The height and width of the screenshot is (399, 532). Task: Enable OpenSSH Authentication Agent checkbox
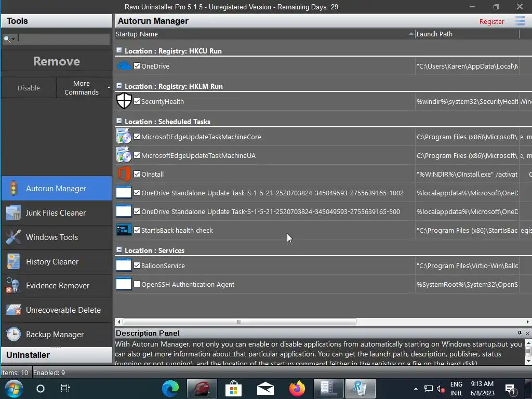pos(137,284)
